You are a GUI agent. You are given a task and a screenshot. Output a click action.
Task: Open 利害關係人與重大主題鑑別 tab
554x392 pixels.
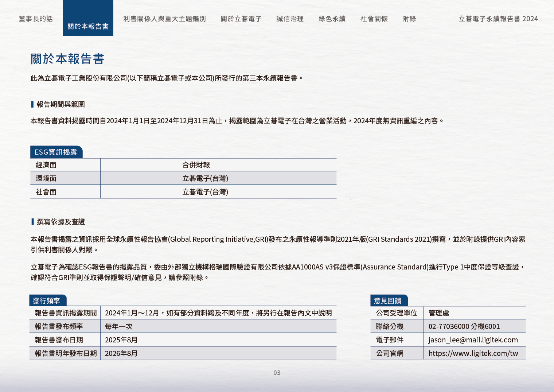click(x=164, y=19)
